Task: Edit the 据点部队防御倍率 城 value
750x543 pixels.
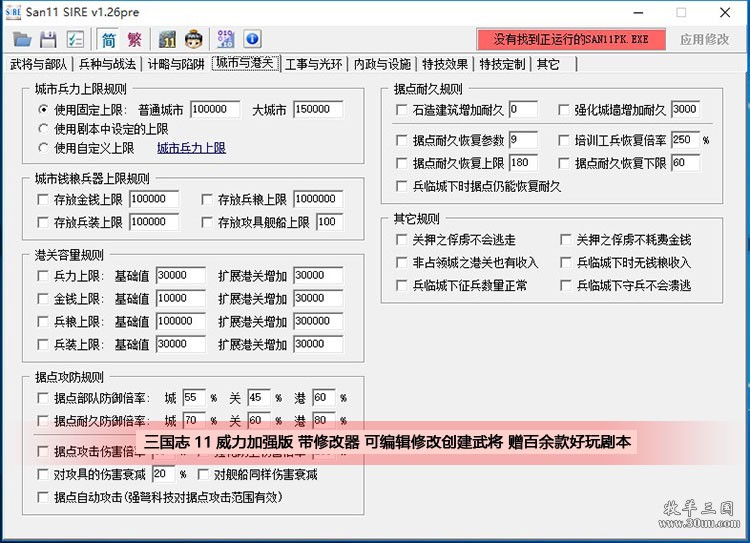Action: [194, 398]
